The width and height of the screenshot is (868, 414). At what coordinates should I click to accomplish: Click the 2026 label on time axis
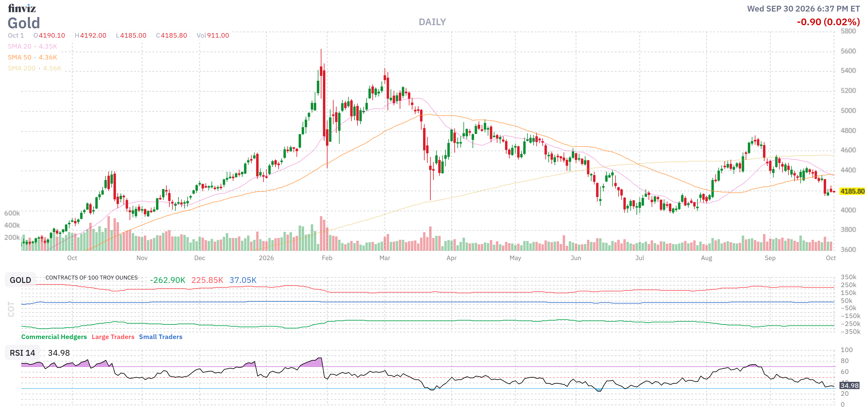[266, 258]
